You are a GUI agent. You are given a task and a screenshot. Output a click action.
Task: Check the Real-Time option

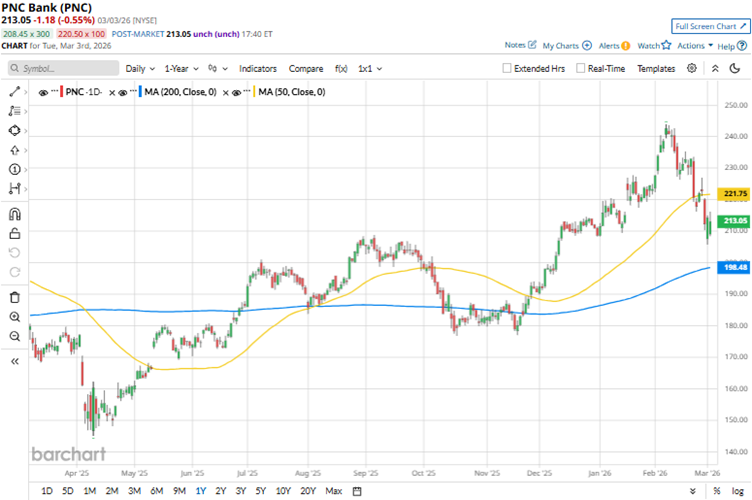579,69
